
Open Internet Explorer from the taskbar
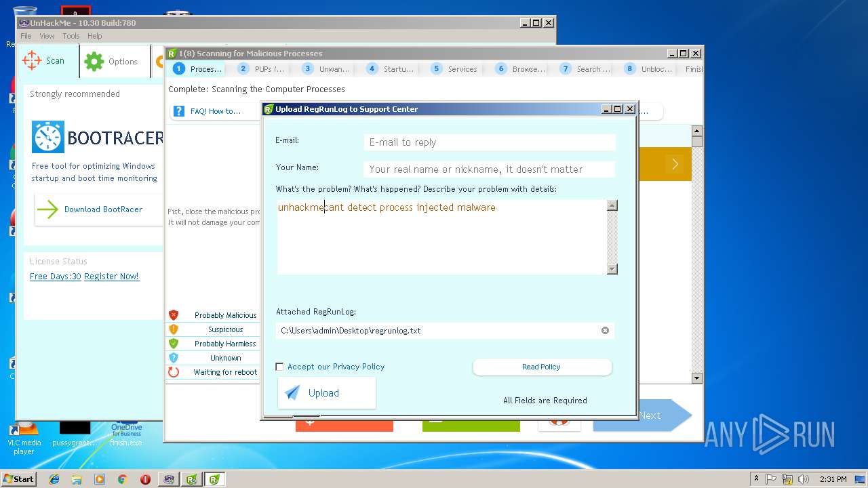pyautogui.click(x=54, y=479)
